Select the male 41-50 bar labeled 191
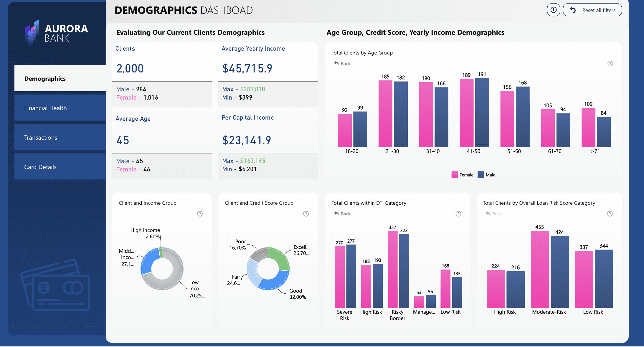 click(x=482, y=113)
